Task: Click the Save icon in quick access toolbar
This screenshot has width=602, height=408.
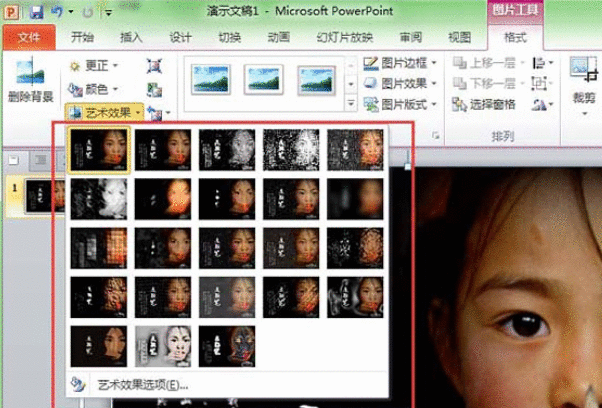Action: pyautogui.click(x=36, y=12)
